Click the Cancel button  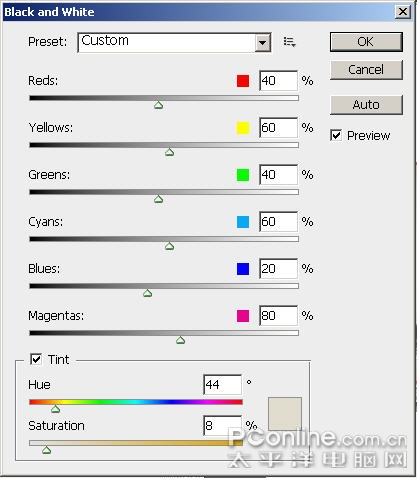click(x=366, y=70)
